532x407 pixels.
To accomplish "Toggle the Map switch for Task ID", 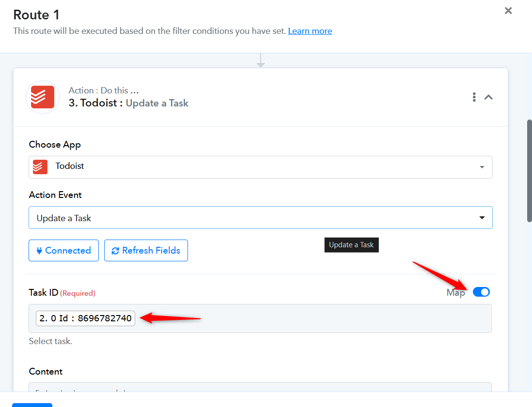I will pos(481,292).
